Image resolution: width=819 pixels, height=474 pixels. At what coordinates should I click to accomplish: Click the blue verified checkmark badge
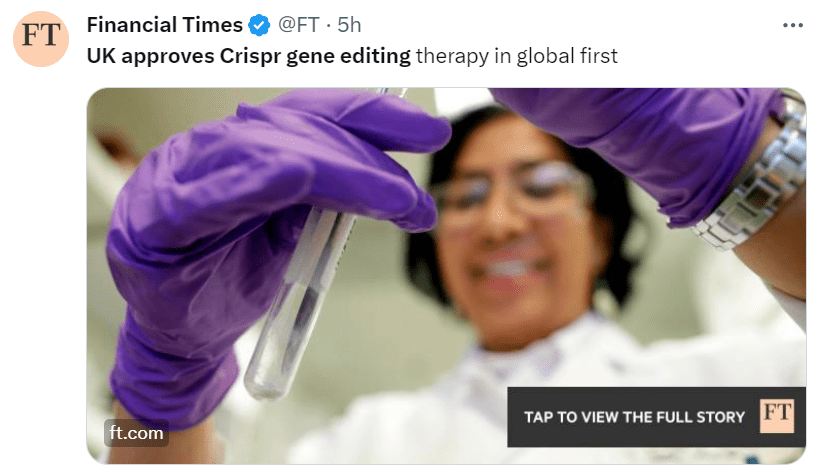click(259, 25)
